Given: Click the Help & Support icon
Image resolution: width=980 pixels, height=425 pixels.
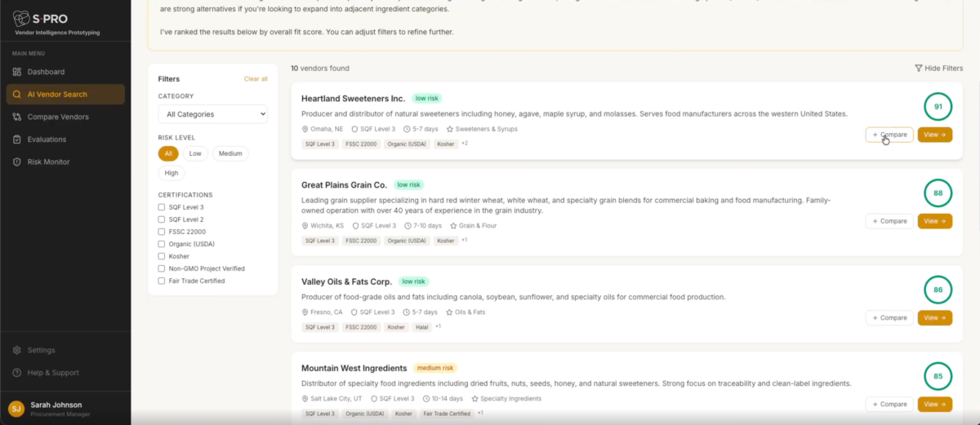Looking at the screenshot, I should pyautogui.click(x=17, y=373).
